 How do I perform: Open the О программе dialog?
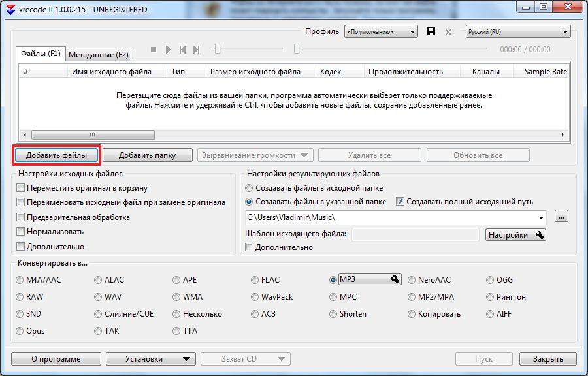[56, 359]
